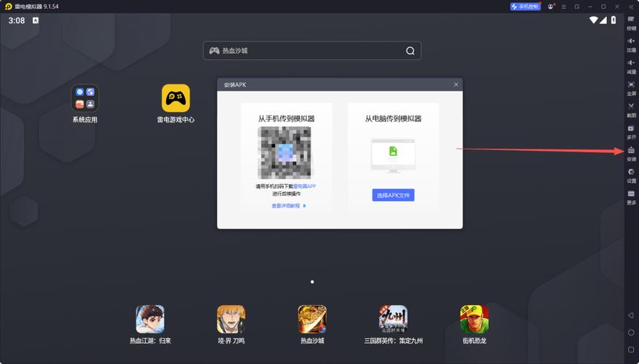Open the hamburger menu in title bar
The width and height of the screenshot is (639, 364).
(562, 7)
